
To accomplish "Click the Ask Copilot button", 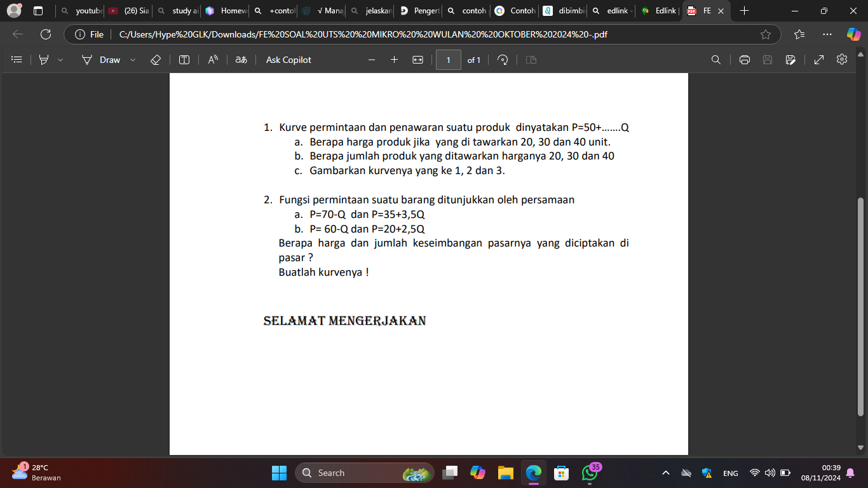I will 288,60.
